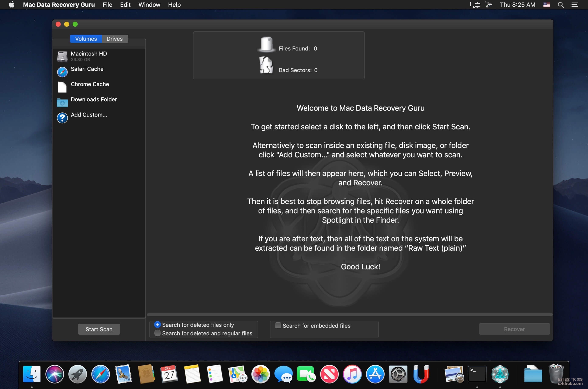Viewport: 588px width, 389px height.
Task: Click the clock showing Thu 8:25 AM
Action: click(x=518, y=5)
